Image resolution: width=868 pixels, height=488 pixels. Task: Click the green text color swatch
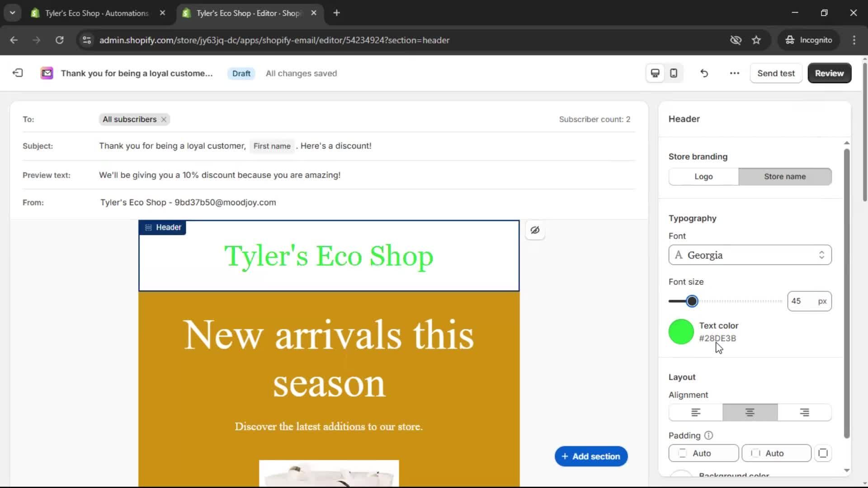coord(681,331)
